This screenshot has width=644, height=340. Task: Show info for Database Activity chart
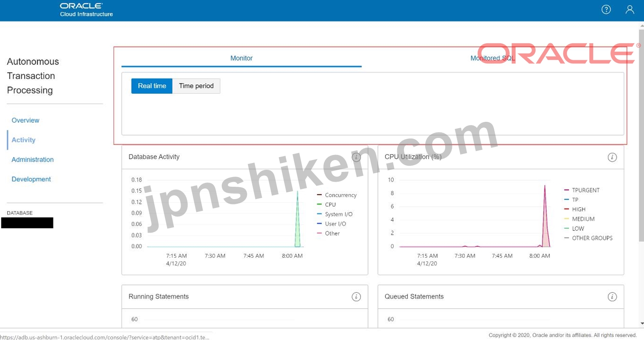click(x=356, y=157)
